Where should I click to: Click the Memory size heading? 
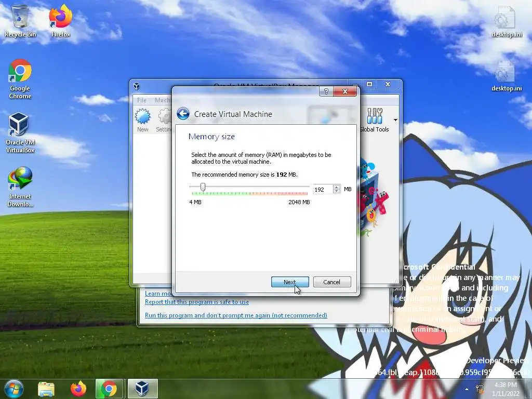tap(211, 137)
